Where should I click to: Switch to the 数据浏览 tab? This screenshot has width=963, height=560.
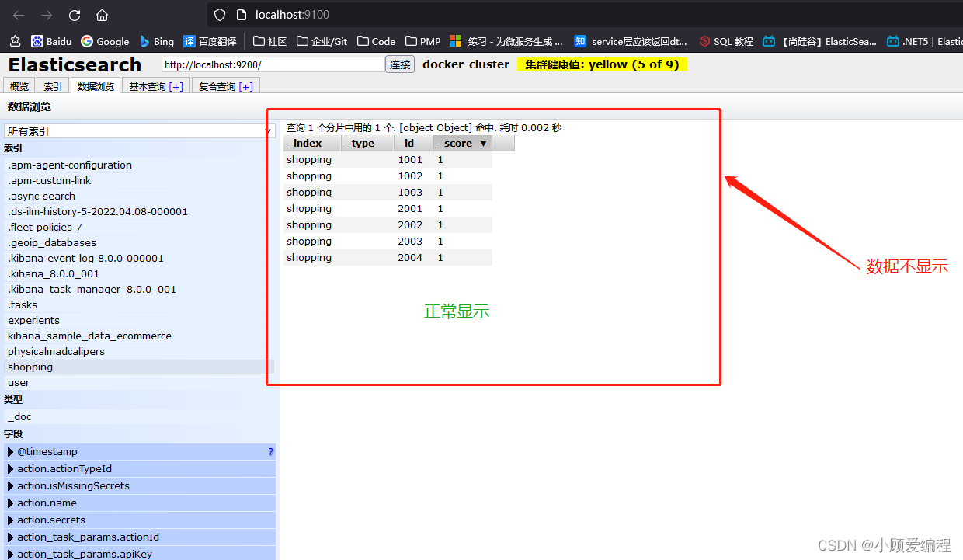coord(96,86)
